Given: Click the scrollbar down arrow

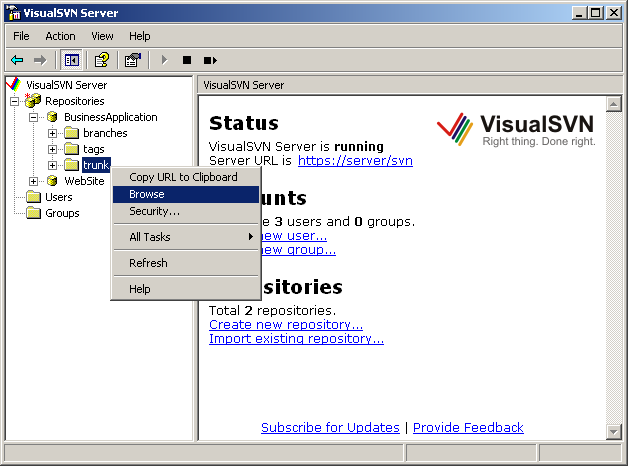Looking at the screenshot, I should coord(613,432).
